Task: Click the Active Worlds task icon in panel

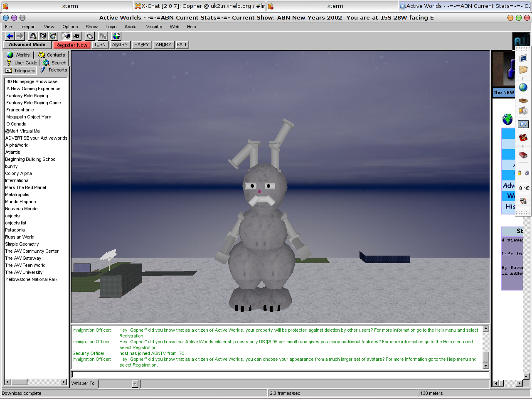Action: point(523,124)
